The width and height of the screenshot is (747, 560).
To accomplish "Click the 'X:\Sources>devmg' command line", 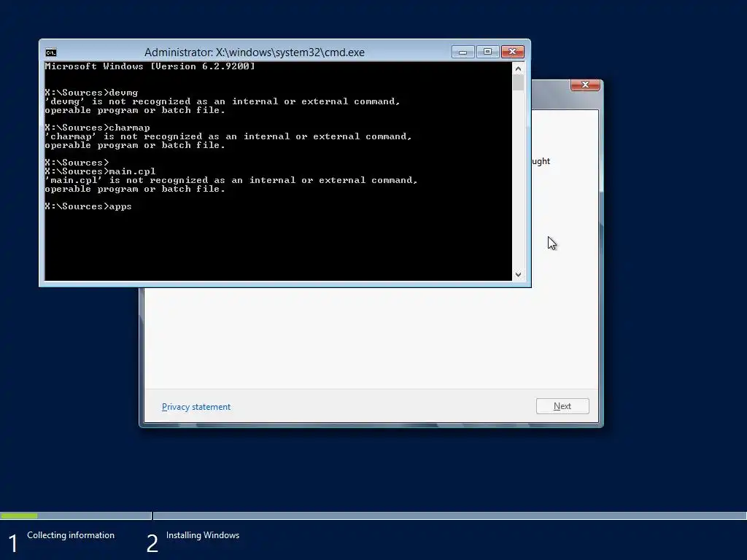I will coord(91,93).
